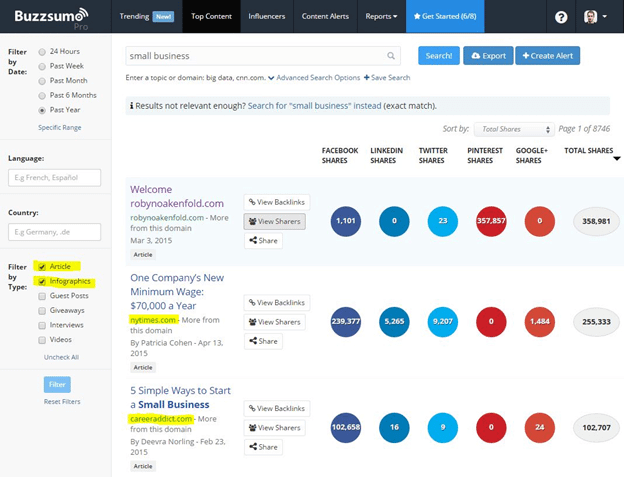Screen dimensions: 624x477
Task: Click total shares bubble 358,981
Action: click(x=596, y=221)
